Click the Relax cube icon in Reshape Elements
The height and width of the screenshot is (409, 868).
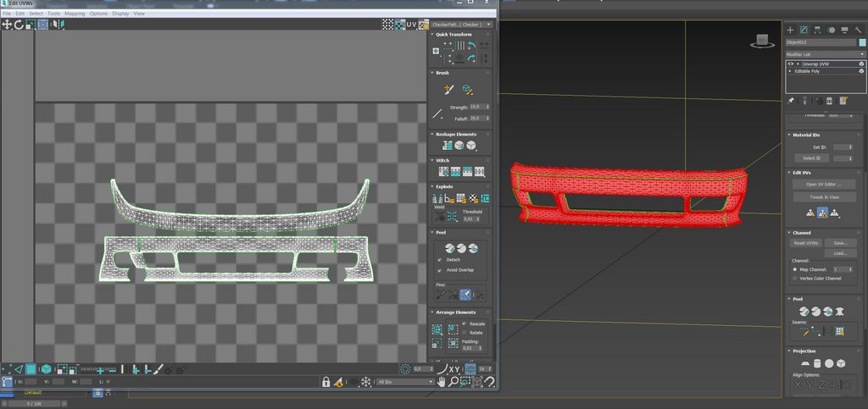pos(459,146)
